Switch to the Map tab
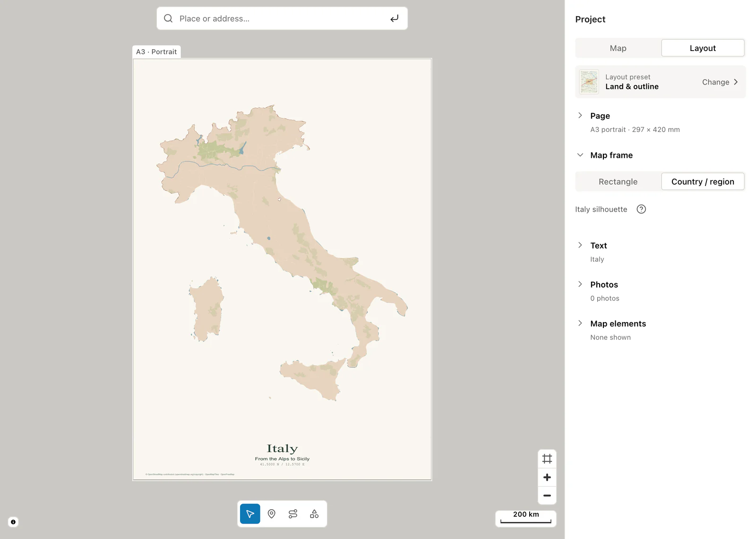Screen dimensions: 756x539 coord(618,48)
